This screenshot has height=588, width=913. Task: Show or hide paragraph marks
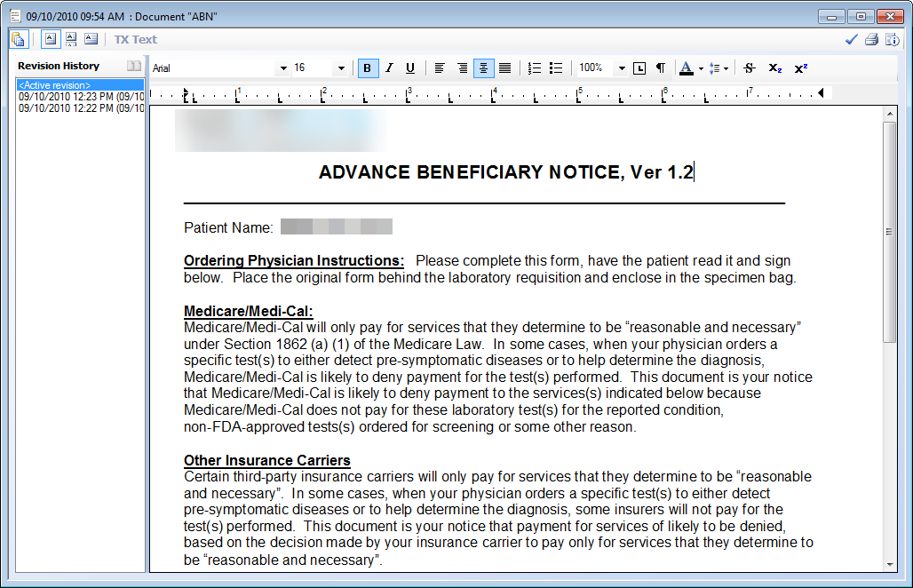point(661,68)
